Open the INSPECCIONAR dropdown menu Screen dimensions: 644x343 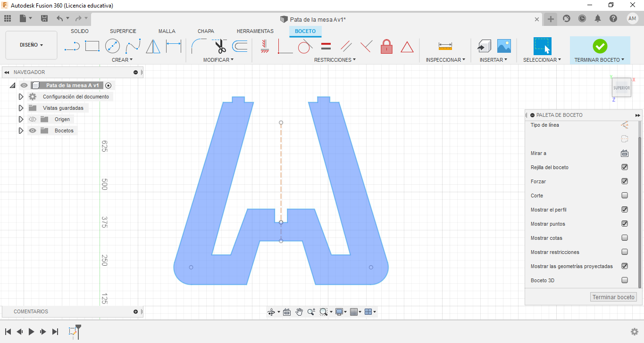pyautogui.click(x=445, y=60)
